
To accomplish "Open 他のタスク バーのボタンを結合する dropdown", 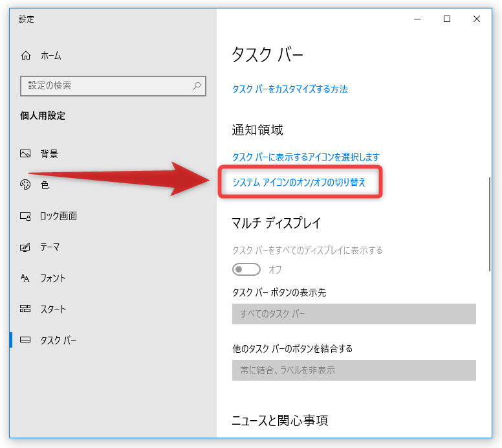I will pyautogui.click(x=354, y=370).
